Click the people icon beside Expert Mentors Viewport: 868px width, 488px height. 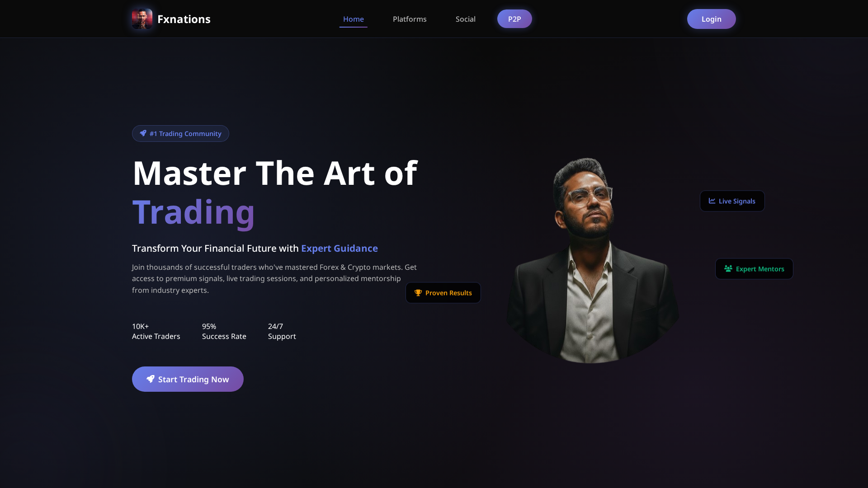[x=728, y=268]
